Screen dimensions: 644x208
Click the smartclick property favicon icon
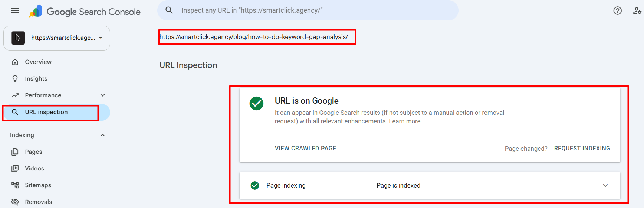pos(18,38)
